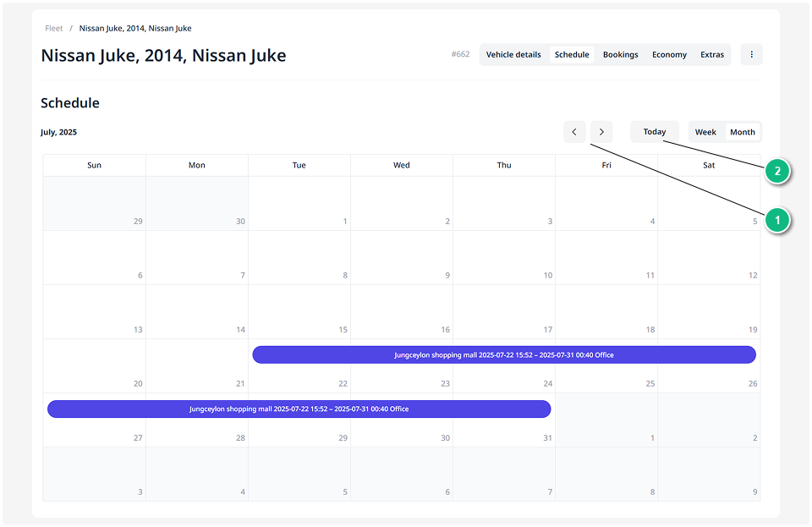Viewport: 812px width, 527px height.
Task: Select the Schedule tab
Action: [x=572, y=55]
